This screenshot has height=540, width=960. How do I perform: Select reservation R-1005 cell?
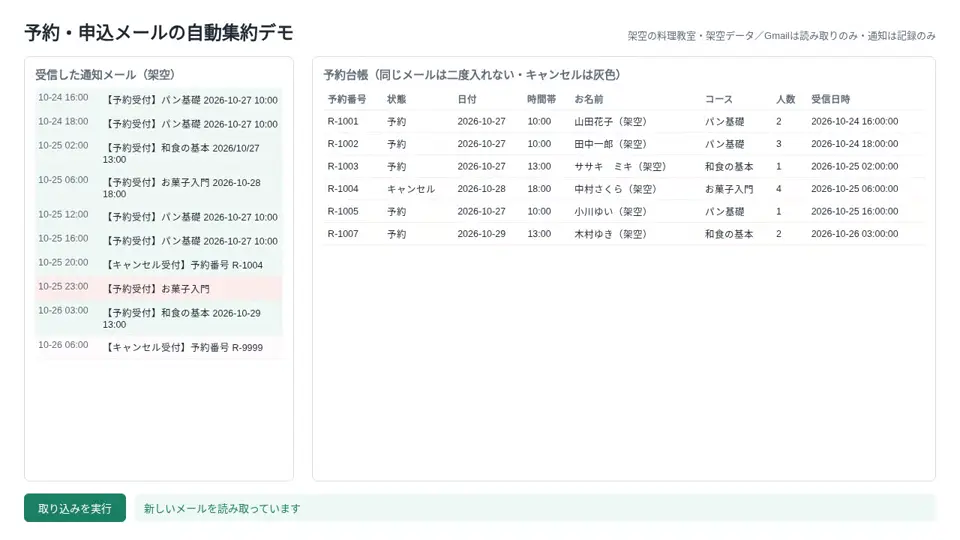(343, 211)
